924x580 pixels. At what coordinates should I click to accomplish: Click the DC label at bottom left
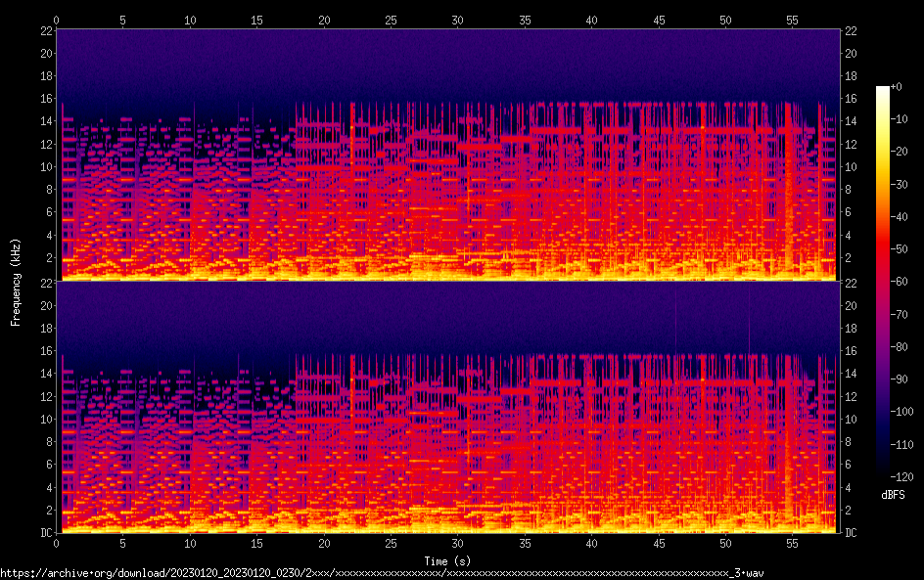pyautogui.click(x=45, y=533)
